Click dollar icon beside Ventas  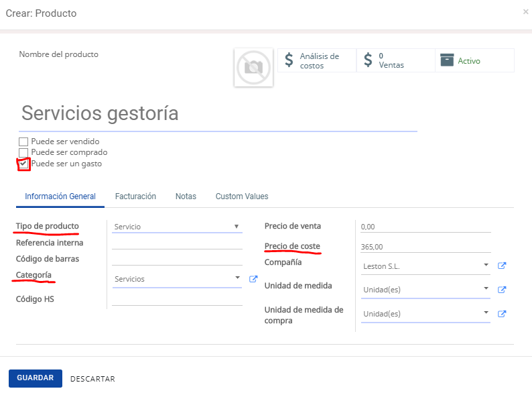(368, 60)
